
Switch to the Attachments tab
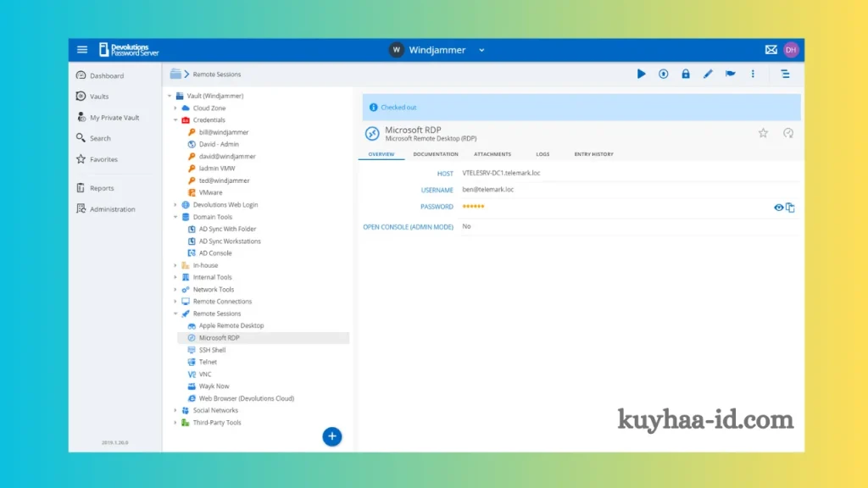pos(492,154)
